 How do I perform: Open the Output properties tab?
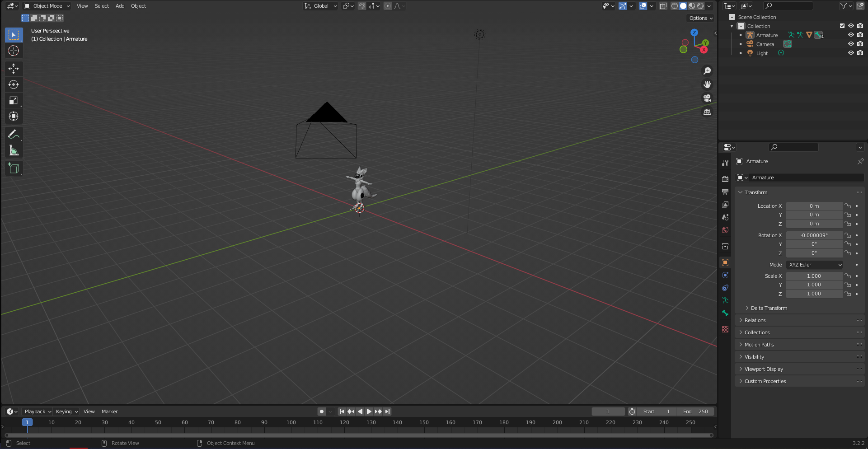725,192
